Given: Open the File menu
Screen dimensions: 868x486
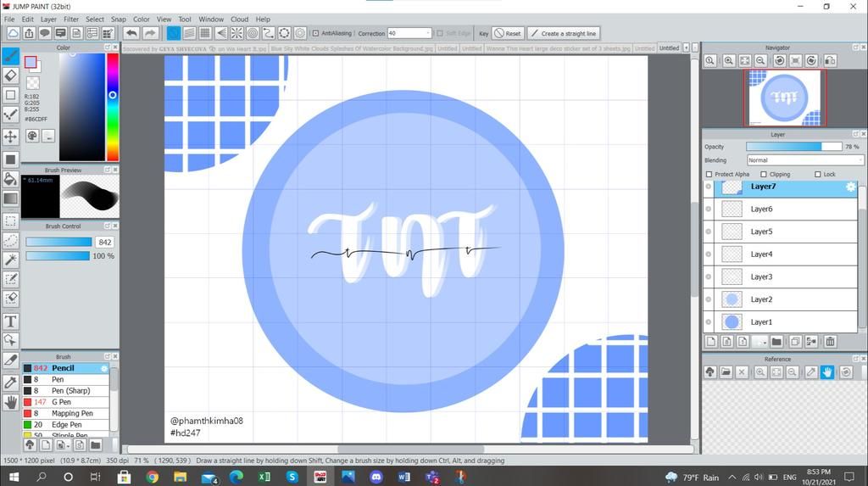Looking at the screenshot, I should (9, 19).
